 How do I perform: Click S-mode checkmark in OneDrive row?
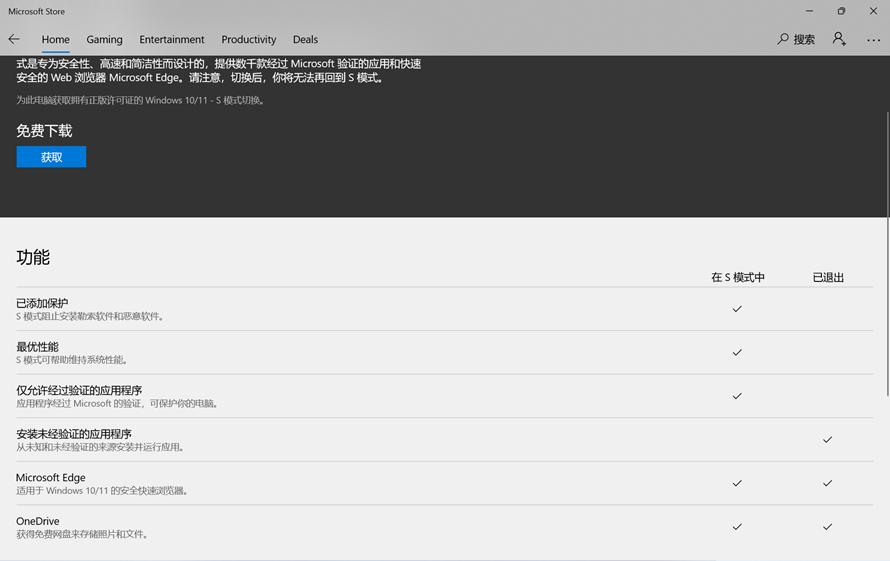(x=737, y=527)
